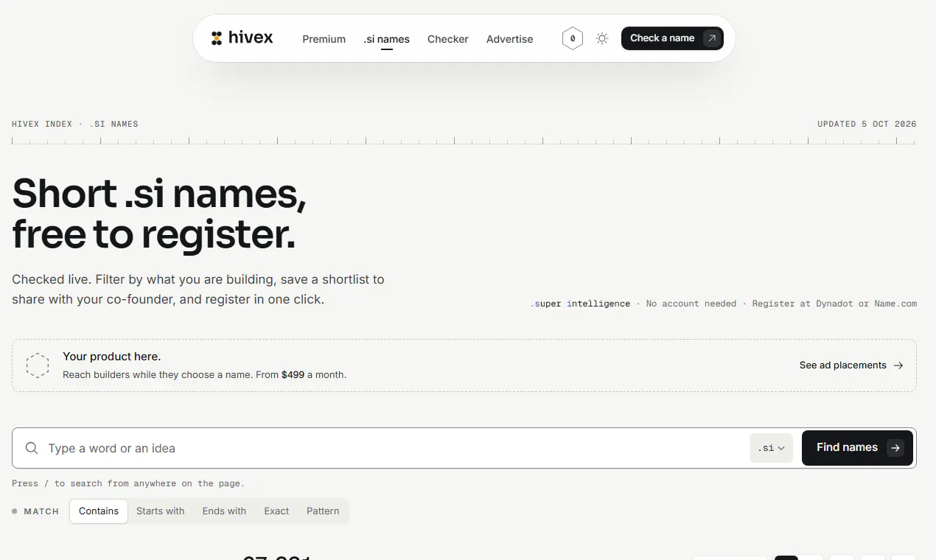The width and height of the screenshot is (936, 560).
Task: Focus the Type a word or an idea field
Action: click(x=394, y=448)
